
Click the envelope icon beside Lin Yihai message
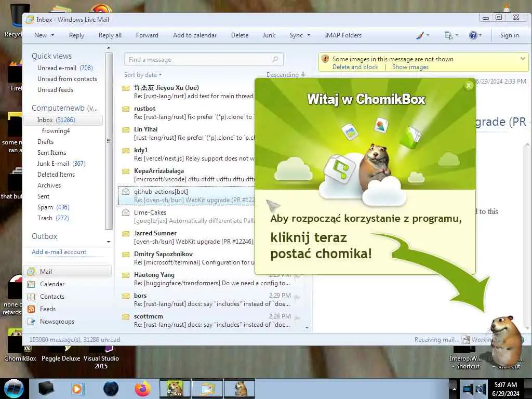[126, 129]
